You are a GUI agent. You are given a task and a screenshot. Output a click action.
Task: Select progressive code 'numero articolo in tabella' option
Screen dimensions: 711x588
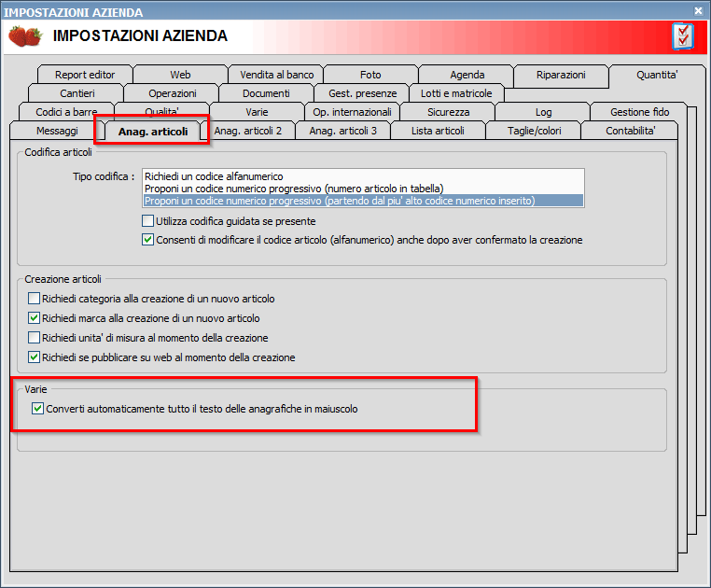[363, 189]
